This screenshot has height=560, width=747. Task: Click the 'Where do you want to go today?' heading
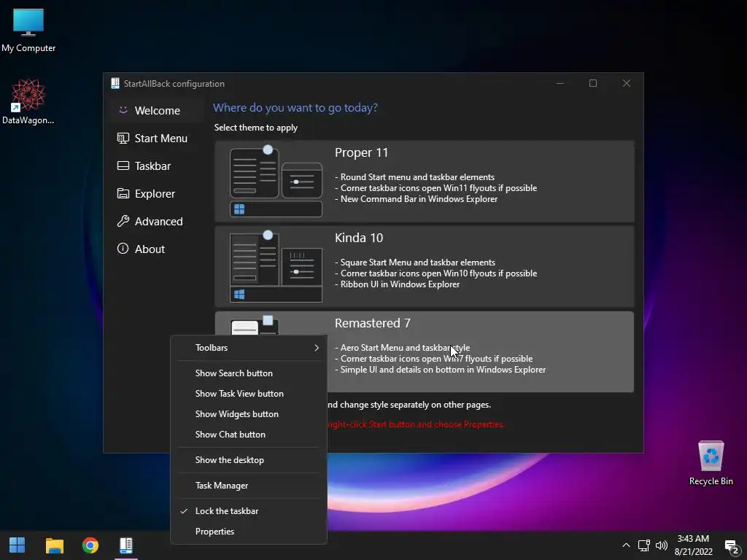tap(295, 108)
